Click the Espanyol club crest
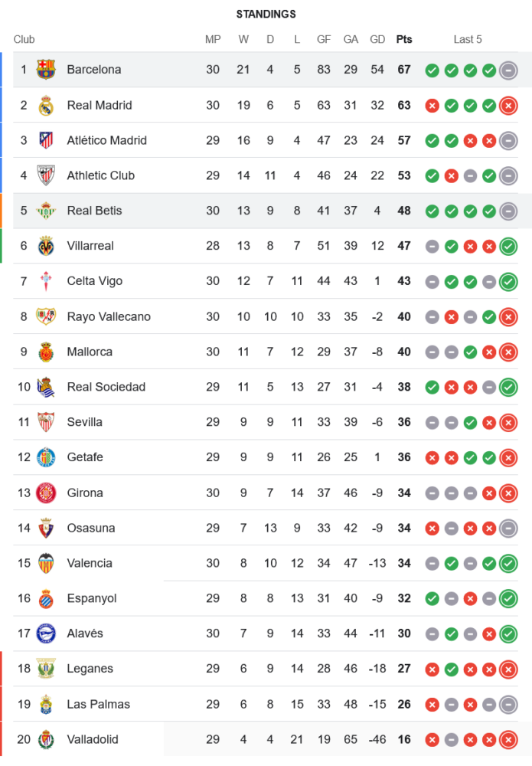This screenshot has width=532, height=766. point(46,598)
